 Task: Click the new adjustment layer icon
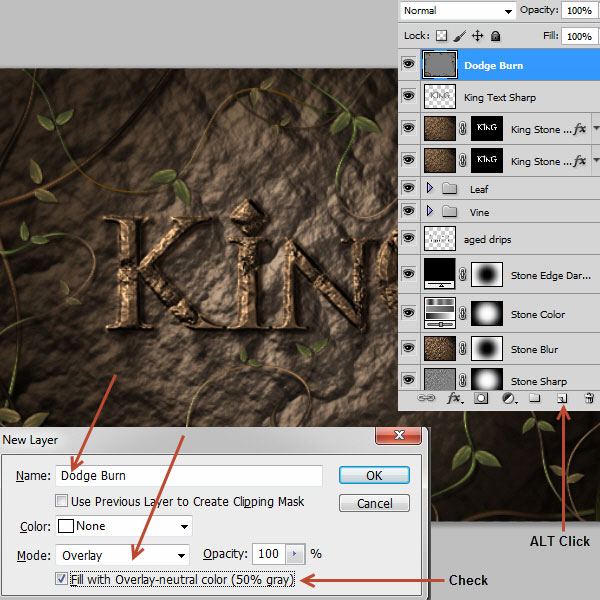(509, 398)
